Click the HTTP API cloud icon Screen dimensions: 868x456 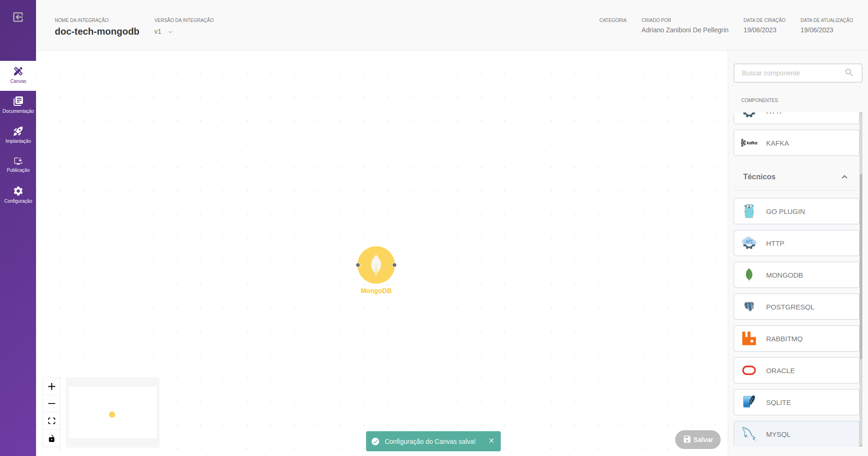(749, 243)
